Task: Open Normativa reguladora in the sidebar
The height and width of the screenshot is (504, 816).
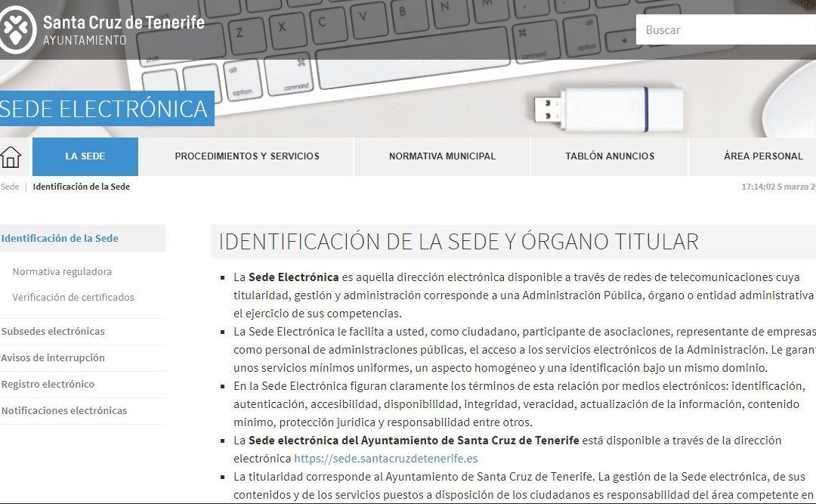Action: (x=62, y=271)
